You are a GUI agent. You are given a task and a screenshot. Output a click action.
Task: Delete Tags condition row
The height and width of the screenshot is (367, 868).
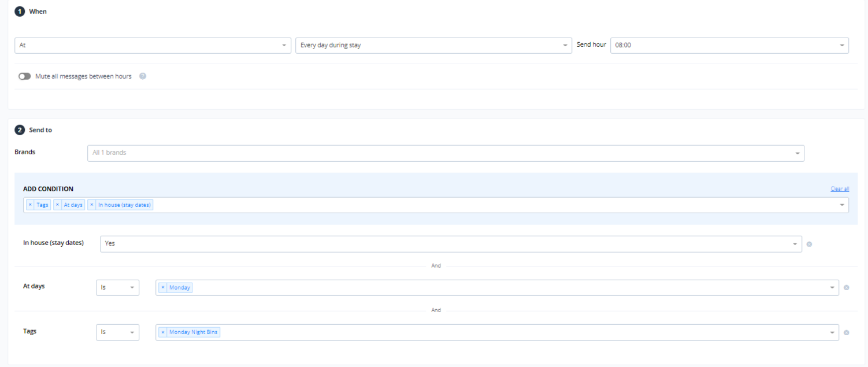click(847, 332)
